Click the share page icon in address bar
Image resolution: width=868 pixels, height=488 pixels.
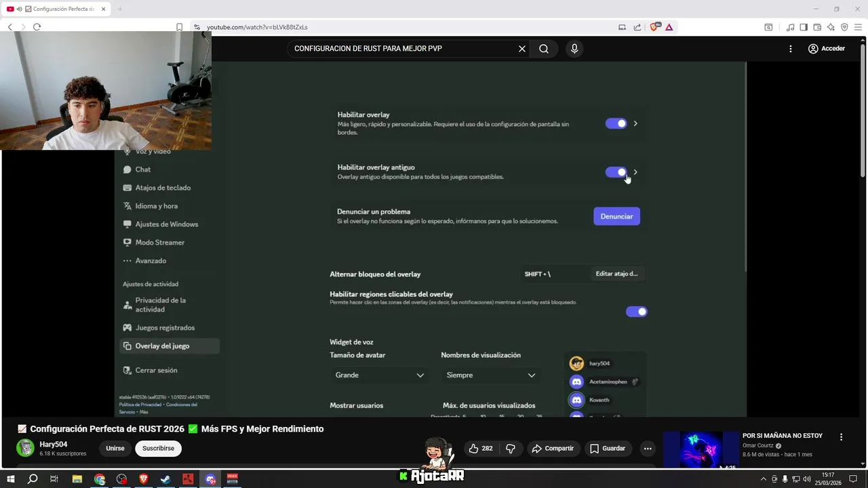[x=637, y=27]
